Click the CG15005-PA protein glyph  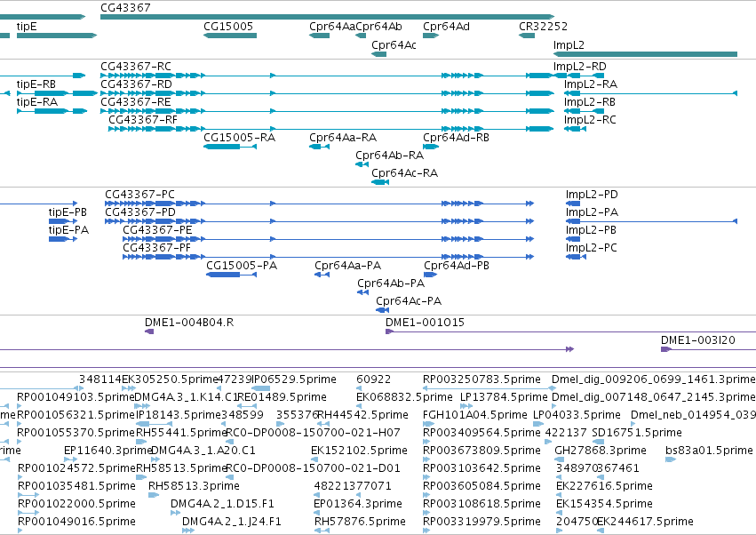[x=232, y=275]
